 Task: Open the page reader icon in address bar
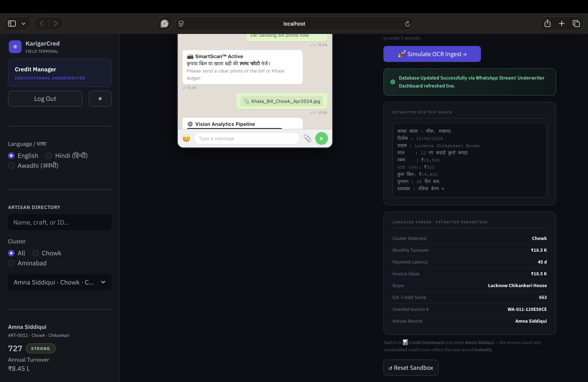[x=181, y=24]
